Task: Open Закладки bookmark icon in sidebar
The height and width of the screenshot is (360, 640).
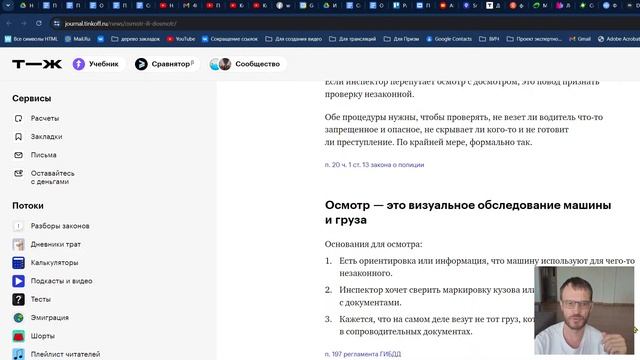Action: (x=18, y=137)
